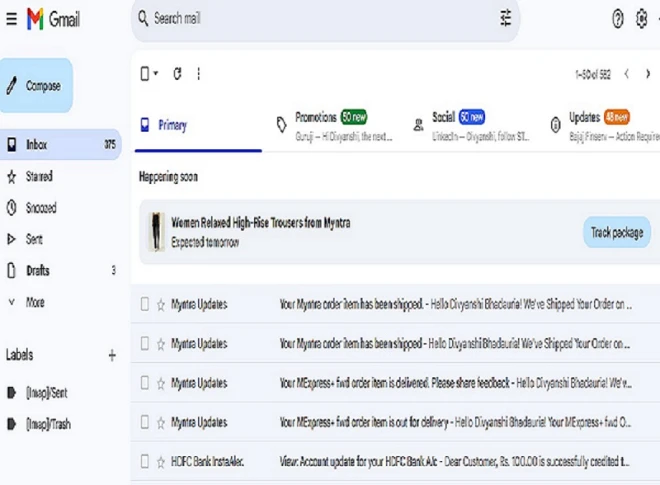The width and height of the screenshot is (660, 485).
Task: Open Inbox folder
Action: 61,144
